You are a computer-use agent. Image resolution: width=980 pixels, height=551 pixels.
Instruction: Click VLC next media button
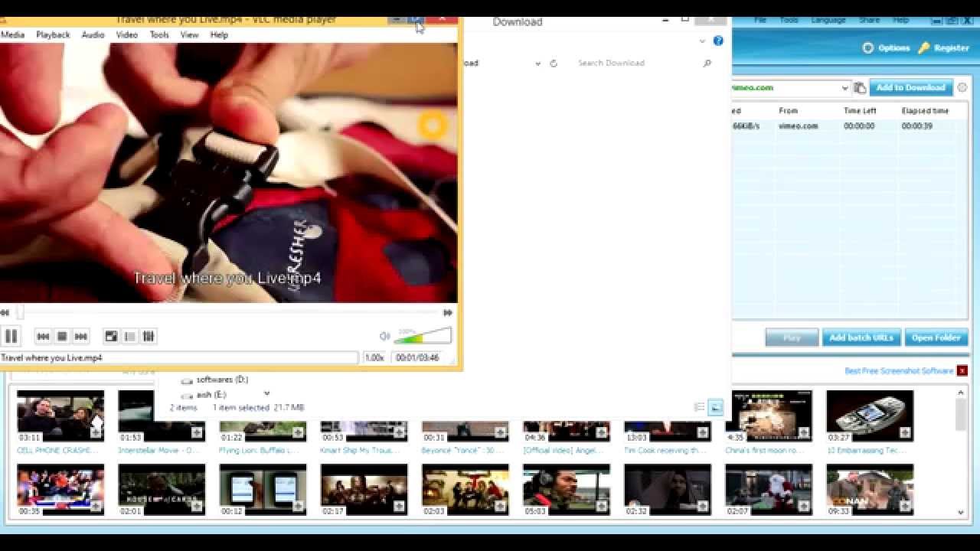click(81, 336)
